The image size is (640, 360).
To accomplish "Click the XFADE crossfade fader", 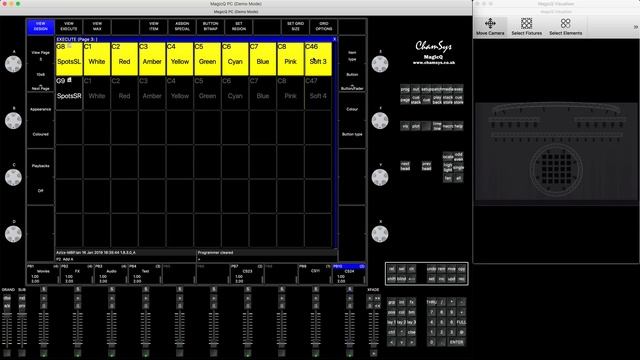I will tap(374, 329).
